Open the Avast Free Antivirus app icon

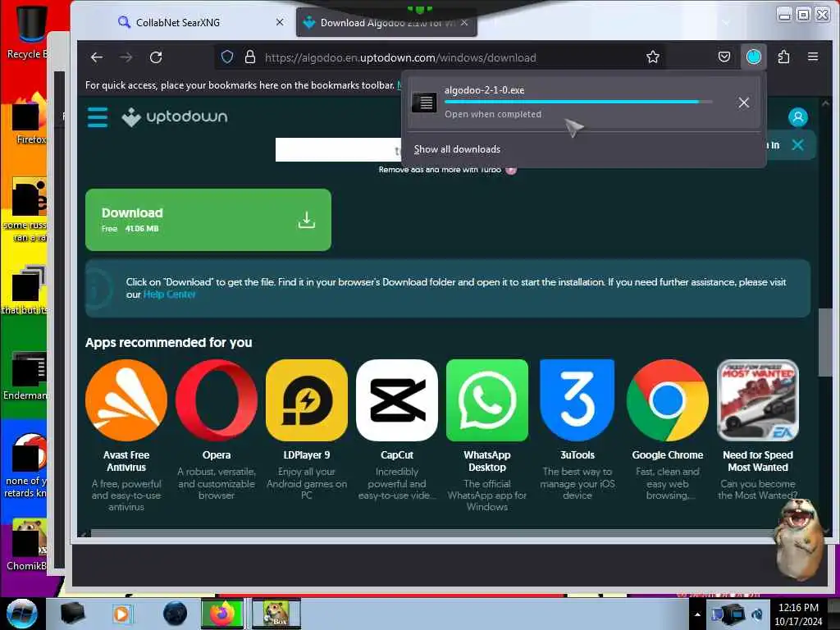126,400
